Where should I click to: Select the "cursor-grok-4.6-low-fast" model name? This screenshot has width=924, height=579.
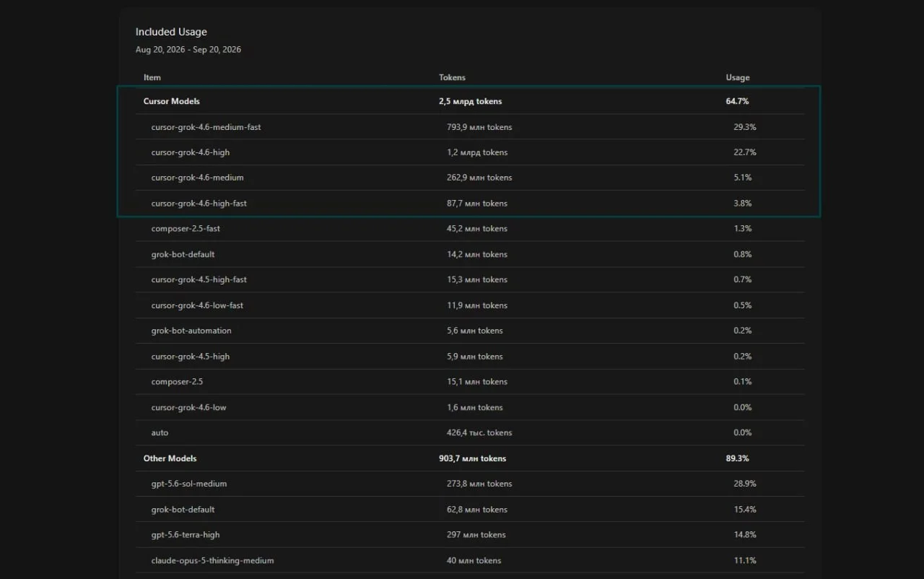point(197,305)
